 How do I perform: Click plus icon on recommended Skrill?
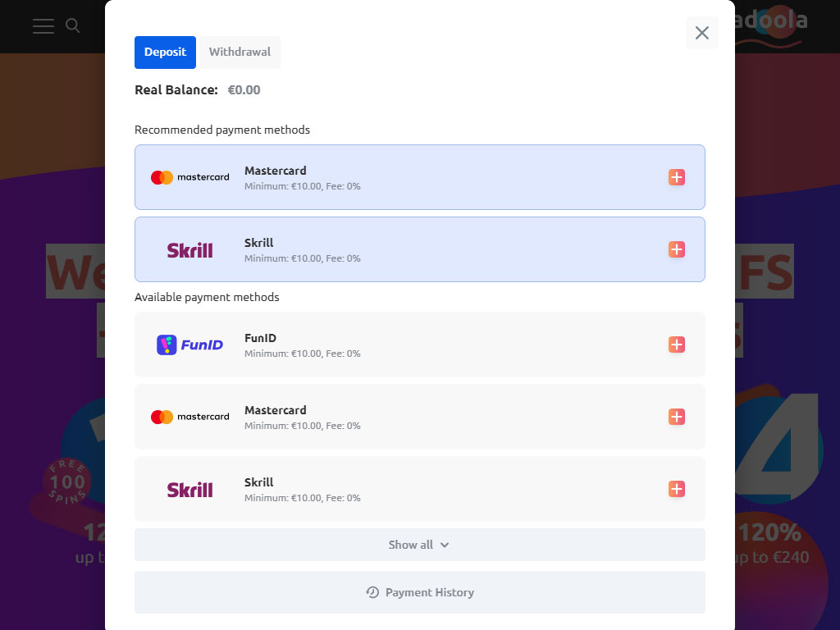pyautogui.click(x=677, y=249)
